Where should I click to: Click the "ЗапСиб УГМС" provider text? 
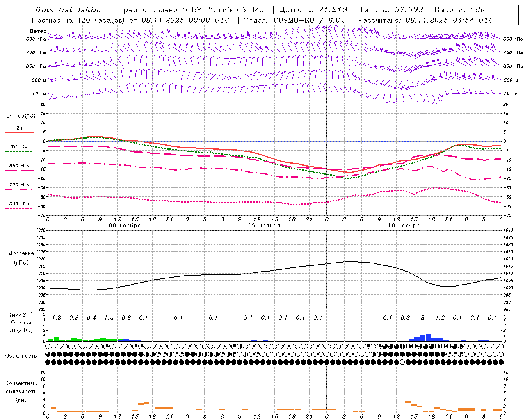click(x=238, y=10)
